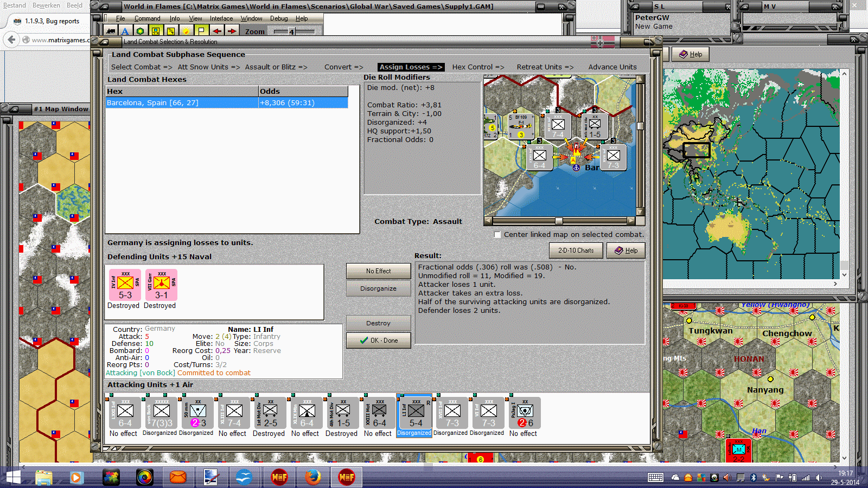Click the red right arrow toolbar icon
868x488 pixels.
click(x=232, y=31)
